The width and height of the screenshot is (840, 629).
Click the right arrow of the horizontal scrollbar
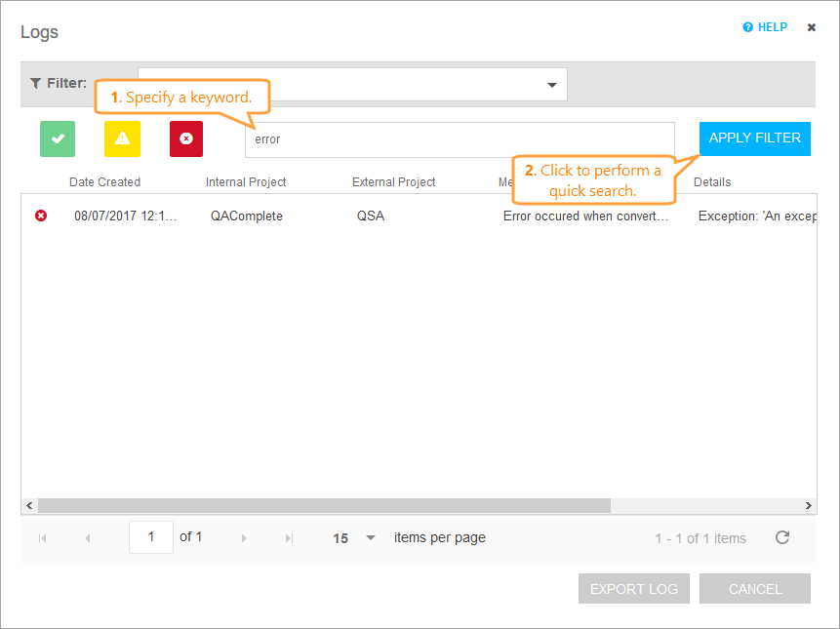coord(808,505)
